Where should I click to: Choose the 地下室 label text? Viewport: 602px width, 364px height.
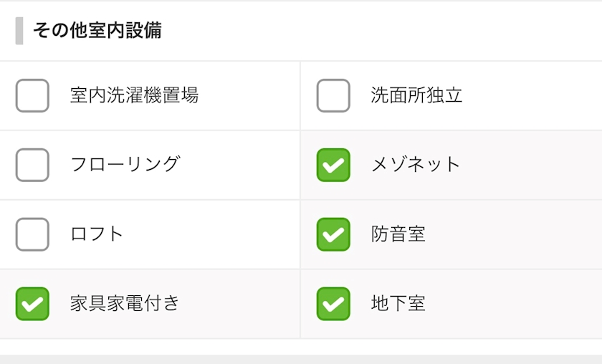(398, 304)
